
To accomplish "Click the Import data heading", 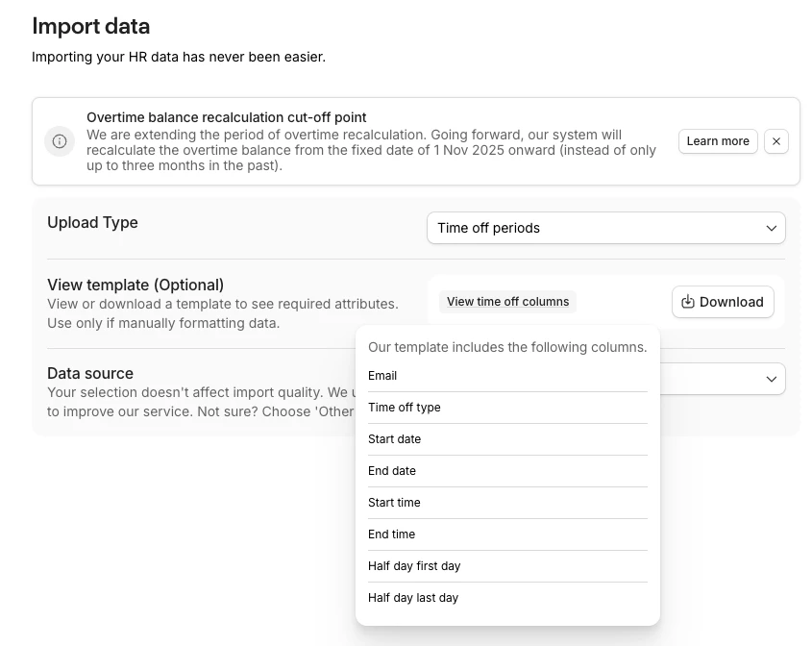I will click(91, 26).
